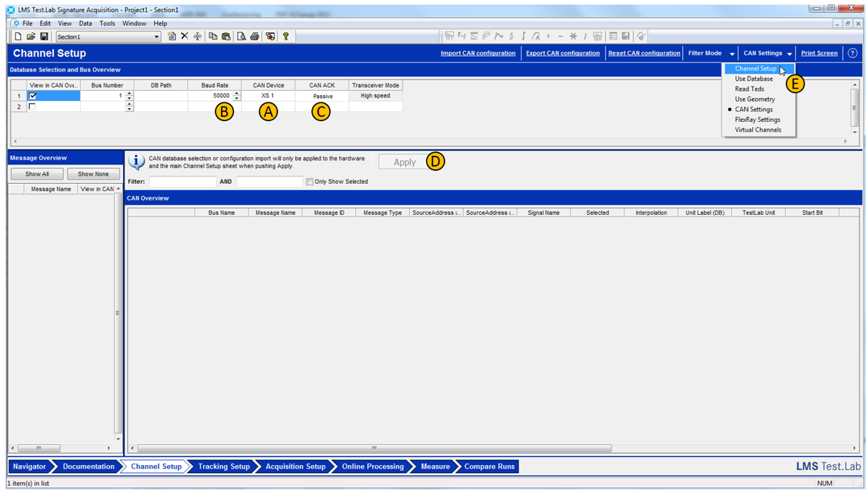
Task: Expand the CAN Settings dropdown arrow
Action: click(789, 54)
